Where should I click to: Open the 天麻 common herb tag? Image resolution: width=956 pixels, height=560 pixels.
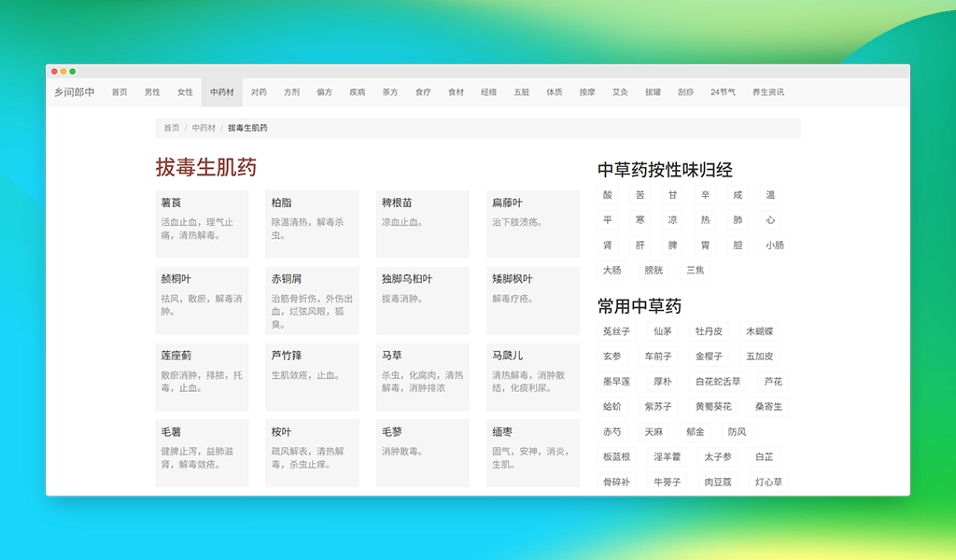point(654,432)
